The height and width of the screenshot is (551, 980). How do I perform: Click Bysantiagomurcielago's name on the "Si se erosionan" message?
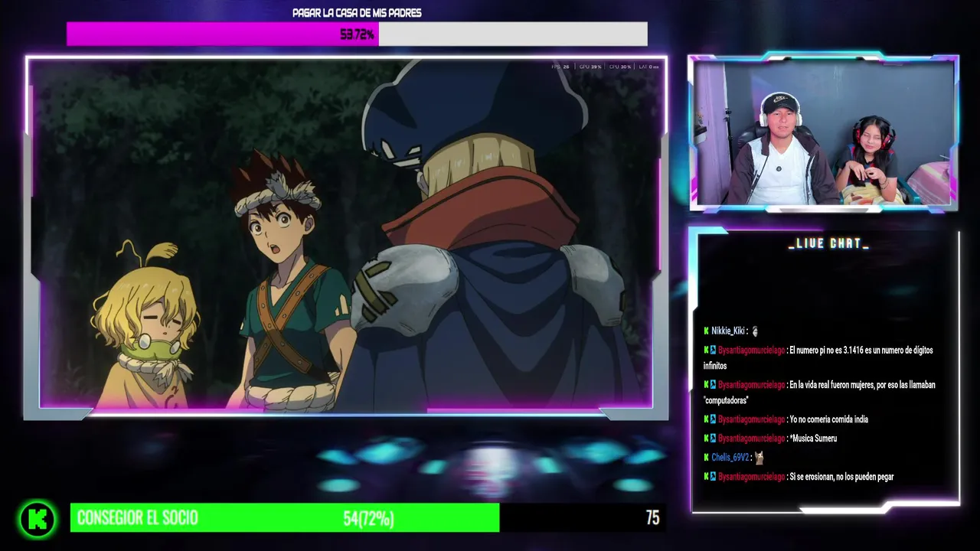pyautogui.click(x=751, y=476)
